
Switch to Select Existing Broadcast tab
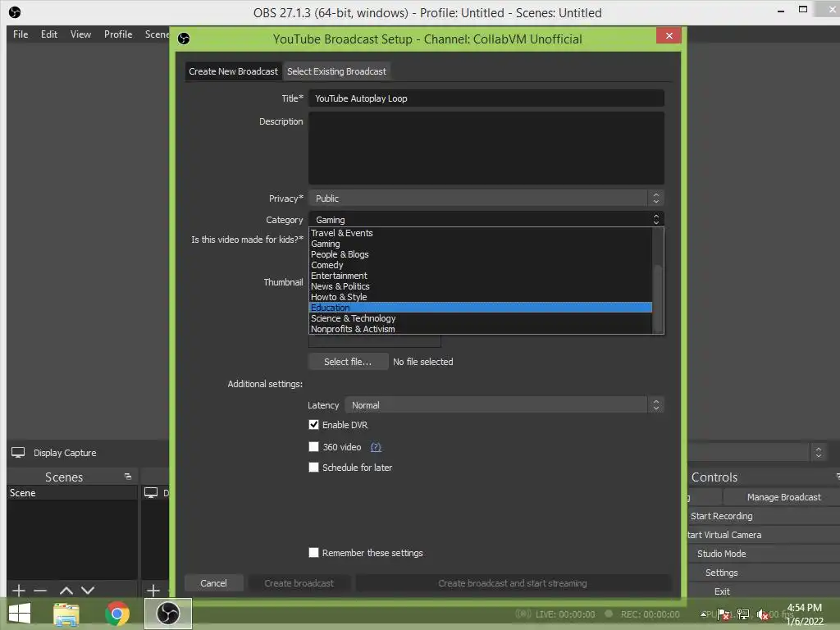point(336,71)
